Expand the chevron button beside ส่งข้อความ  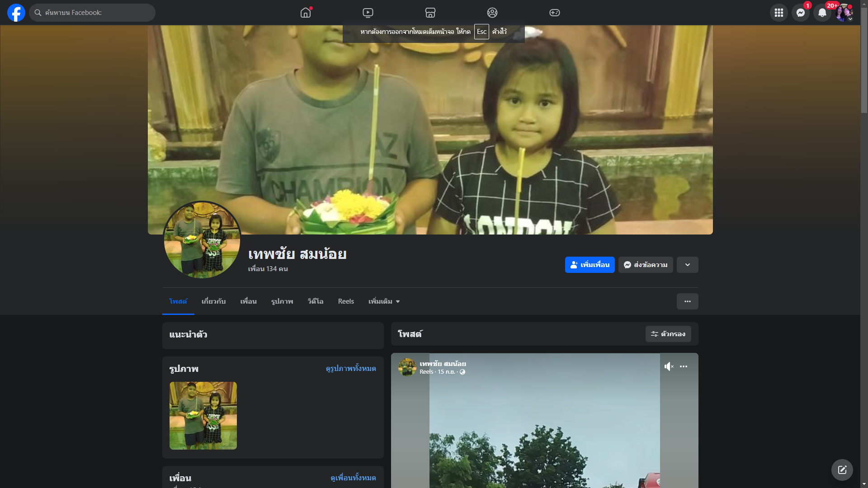tap(687, 265)
